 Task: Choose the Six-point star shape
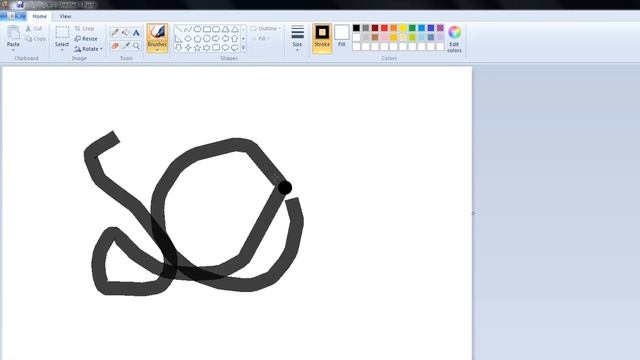(207, 48)
